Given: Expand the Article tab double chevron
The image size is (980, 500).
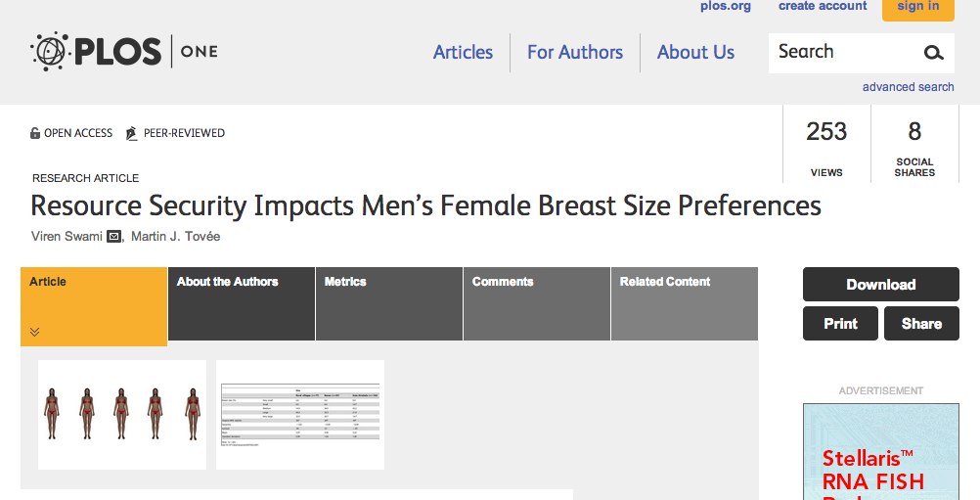Looking at the screenshot, I should (x=34, y=332).
